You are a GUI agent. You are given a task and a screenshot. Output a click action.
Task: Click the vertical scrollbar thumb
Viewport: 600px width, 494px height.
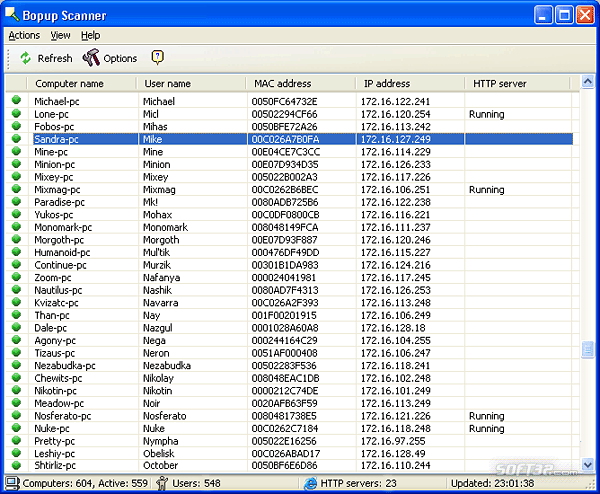587,349
